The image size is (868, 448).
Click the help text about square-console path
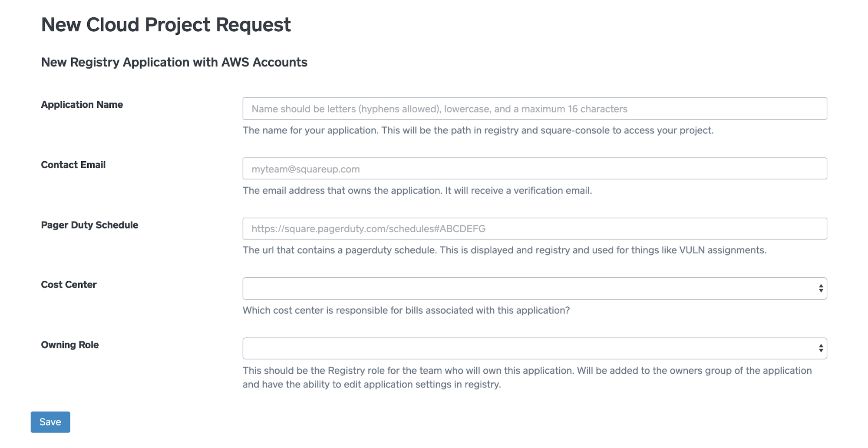pyautogui.click(x=478, y=130)
